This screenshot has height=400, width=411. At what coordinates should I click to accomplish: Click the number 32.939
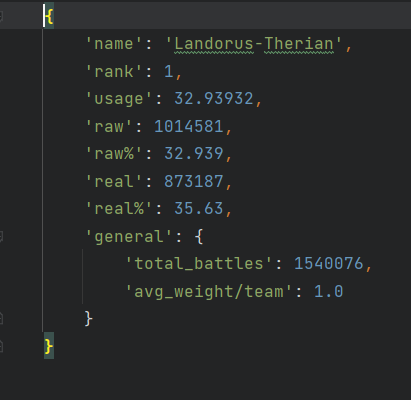194,154
